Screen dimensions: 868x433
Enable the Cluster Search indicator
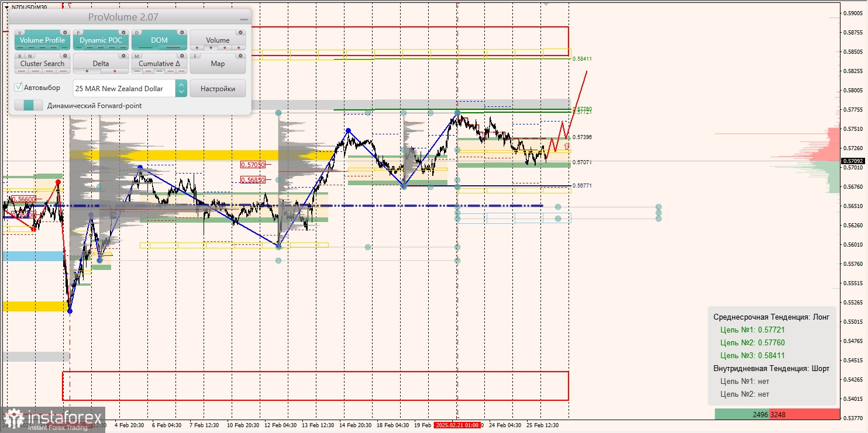tap(42, 64)
